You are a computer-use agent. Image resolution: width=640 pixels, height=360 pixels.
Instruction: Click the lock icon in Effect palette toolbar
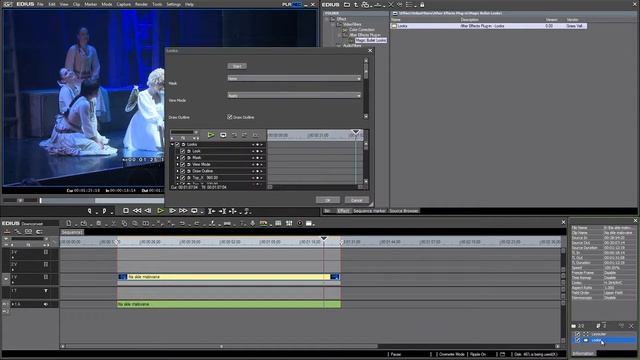422,4
